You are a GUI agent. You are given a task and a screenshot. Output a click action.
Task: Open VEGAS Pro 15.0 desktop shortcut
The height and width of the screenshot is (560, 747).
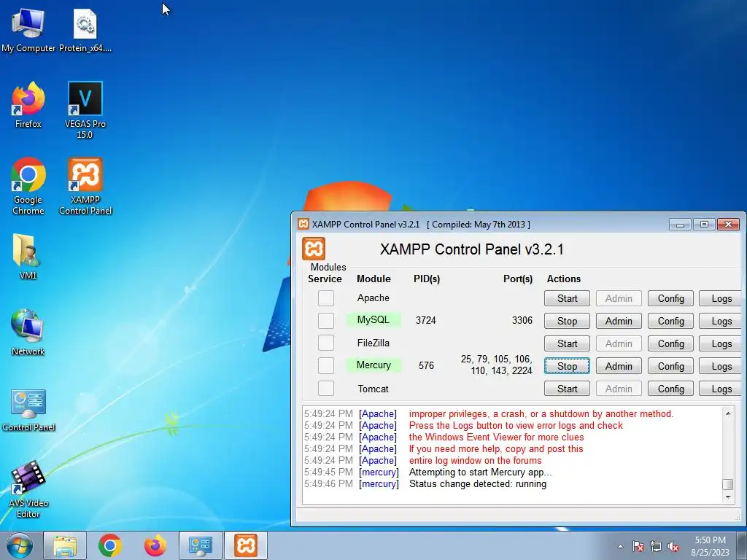[85, 110]
